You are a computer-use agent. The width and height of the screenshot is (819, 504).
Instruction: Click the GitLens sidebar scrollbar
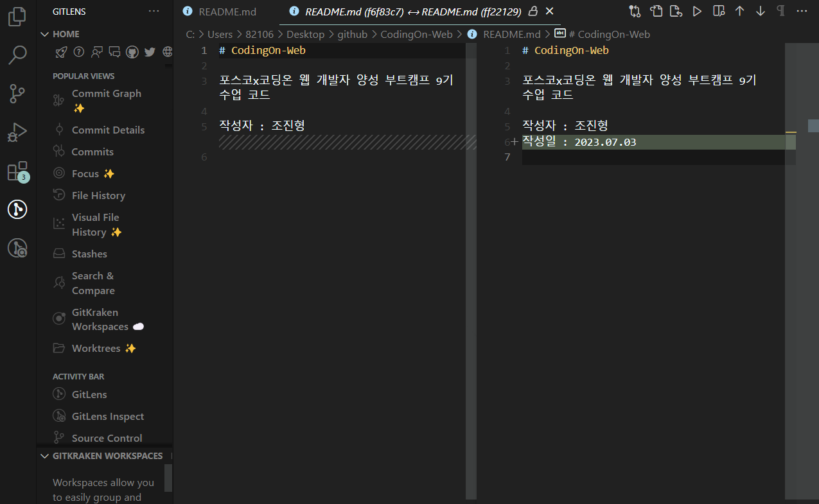click(168, 478)
